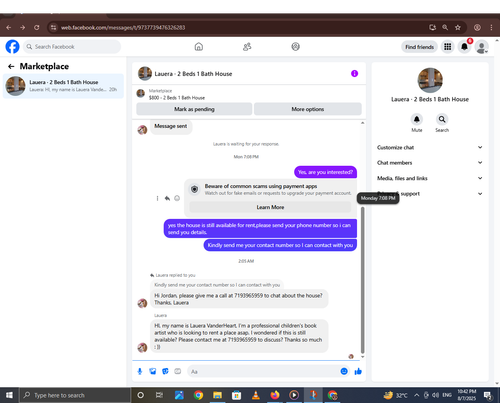This screenshot has width=500, height=403.
Task: Open the Facebook menu grid icon
Action: point(447,47)
